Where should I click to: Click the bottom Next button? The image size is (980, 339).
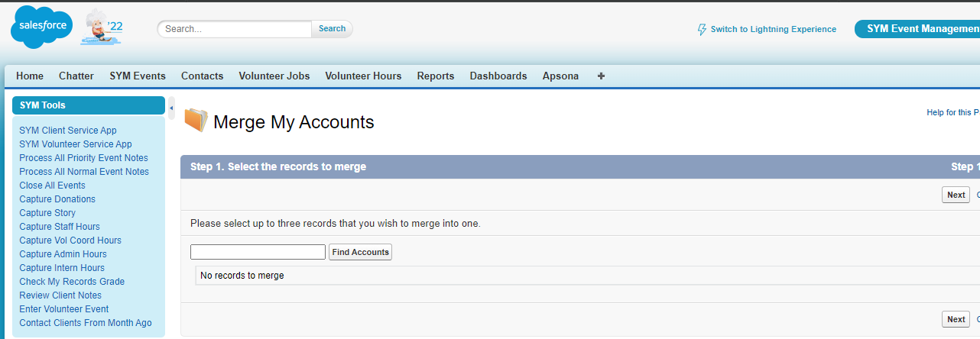(956, 319)
